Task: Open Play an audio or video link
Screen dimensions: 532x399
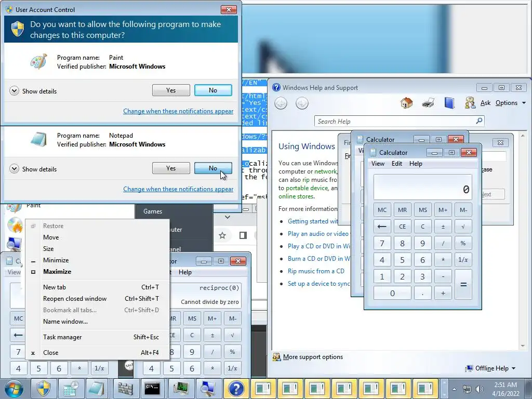Action: pyautogui.click(x=318, y=234)
